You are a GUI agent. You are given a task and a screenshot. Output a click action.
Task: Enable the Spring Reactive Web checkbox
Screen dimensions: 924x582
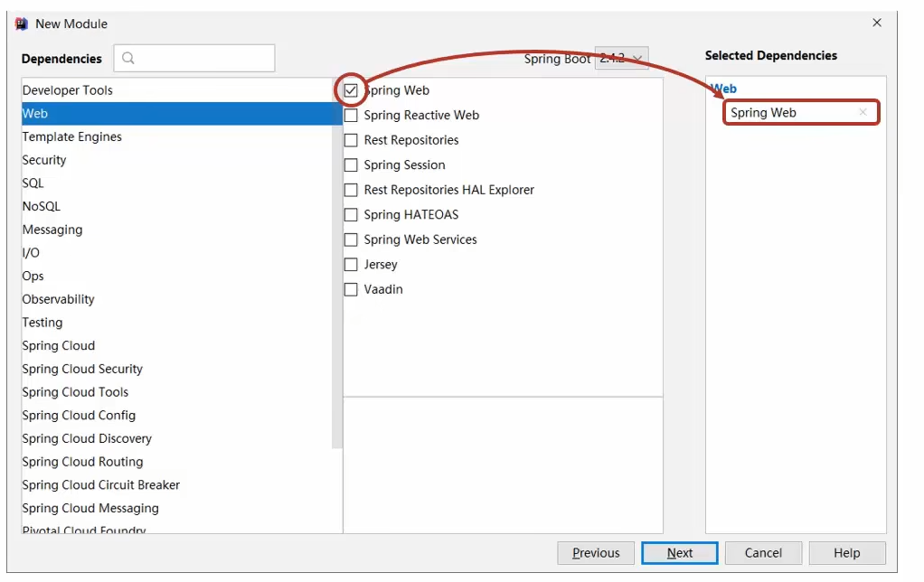point(351,115)
